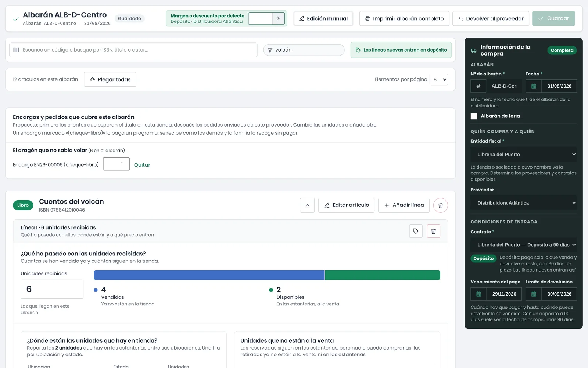
Task: Click the margin percentage input box
Action: tap(261, 18)
